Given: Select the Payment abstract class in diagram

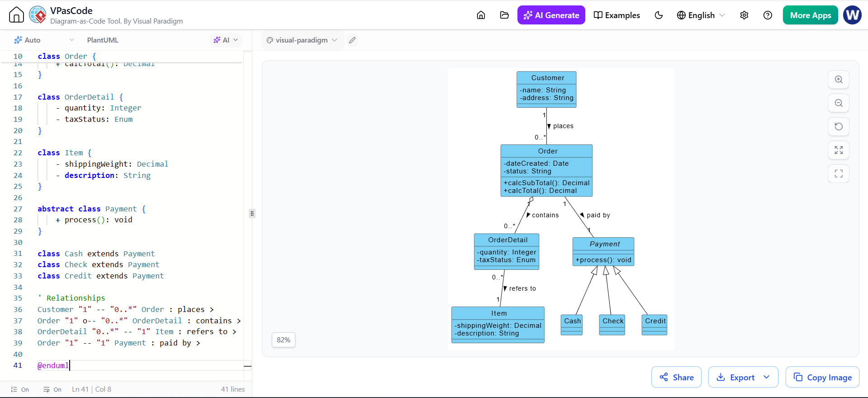Looking at the screenshot, I should [x=603, y=251].
